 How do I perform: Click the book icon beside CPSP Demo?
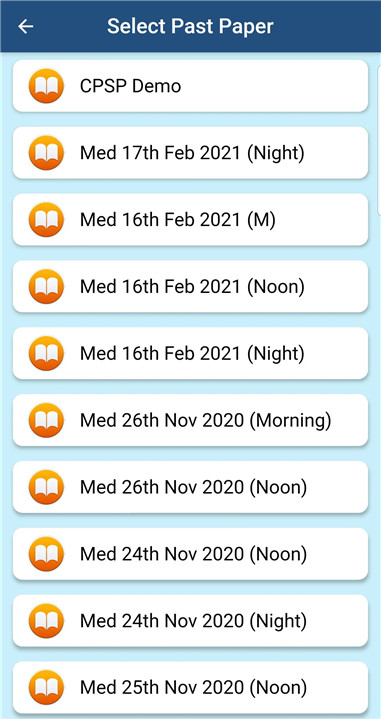46,86
